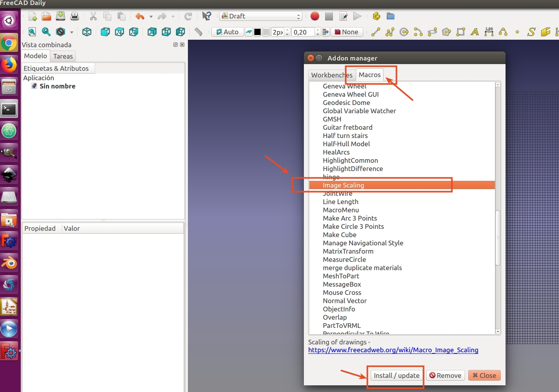Screen dimensions: 559x392
Task: Click apply style to selection button
Action: pos(326,32)
